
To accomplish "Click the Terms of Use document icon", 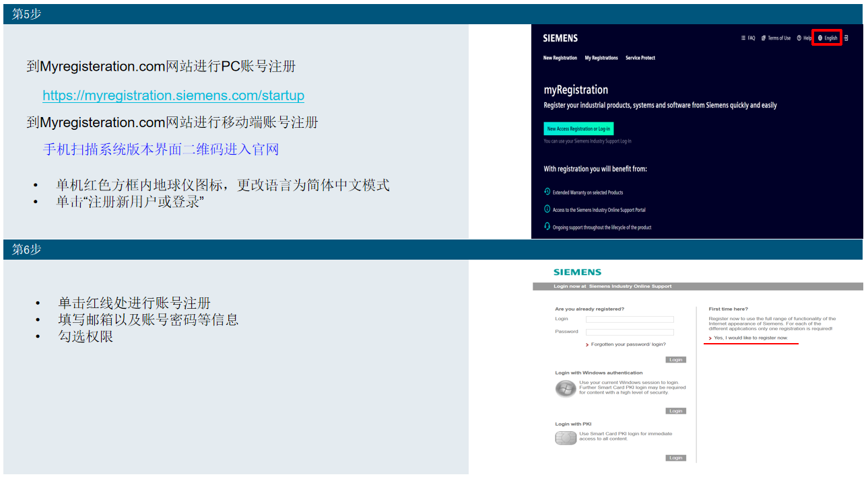I will click(x=765, y=38).
